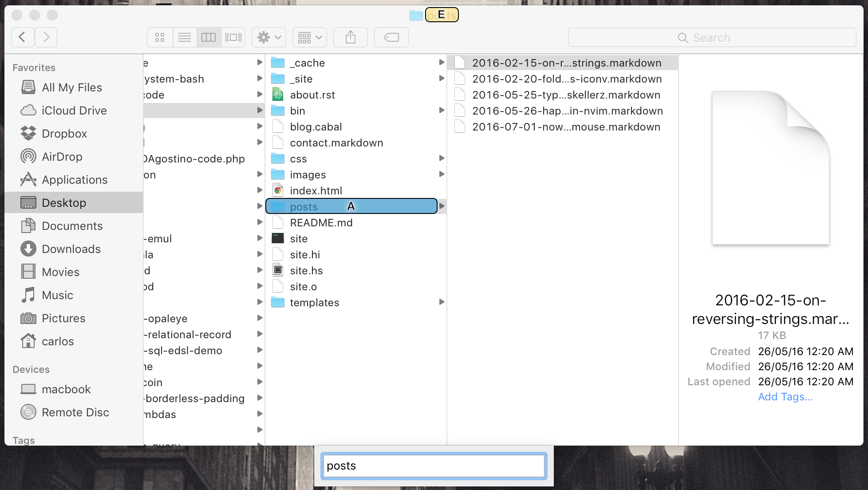The image size is (868, 490).
Task: Navigate back using the back arrow button
Action: (22, 37)
